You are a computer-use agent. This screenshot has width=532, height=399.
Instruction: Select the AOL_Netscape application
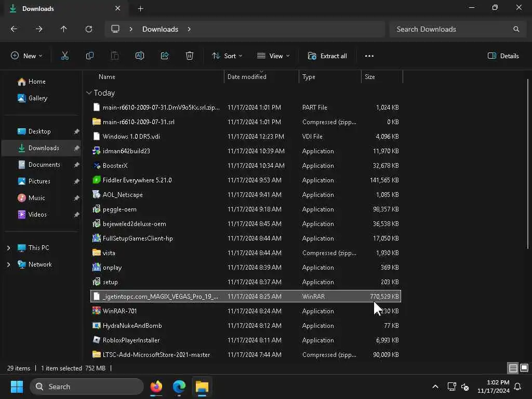pos(246,195)
